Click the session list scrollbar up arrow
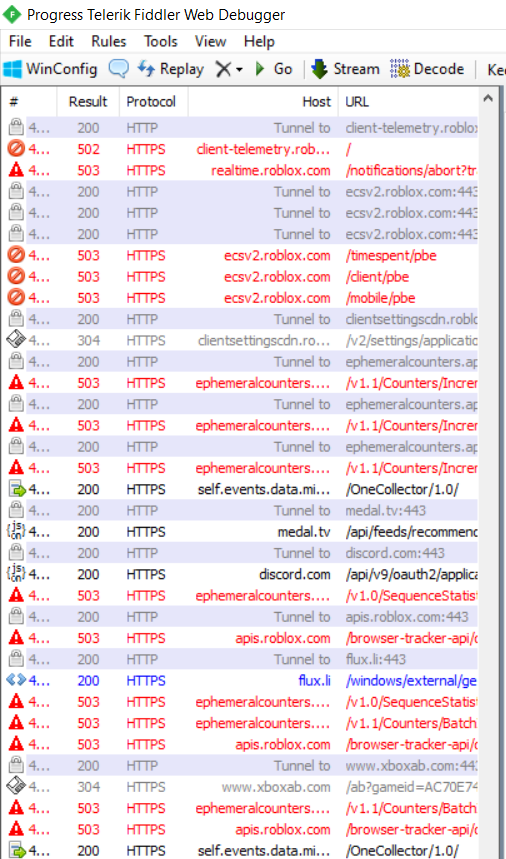 tap(487, 99)
